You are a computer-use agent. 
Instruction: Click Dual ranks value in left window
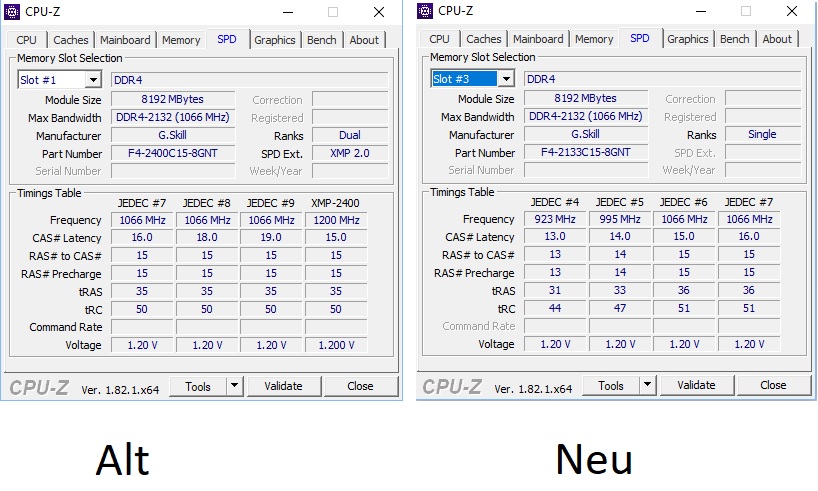point(350,135)
